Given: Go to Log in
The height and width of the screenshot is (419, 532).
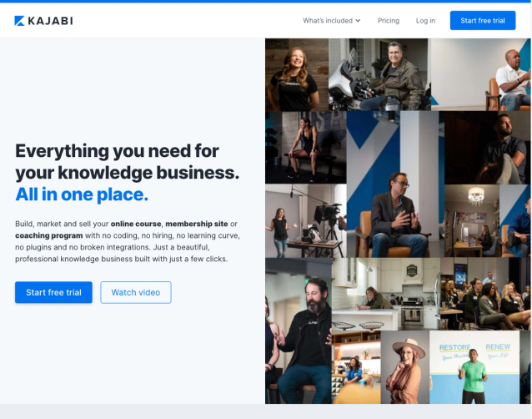Looking at the screenshot, I should tap(425, 21).
